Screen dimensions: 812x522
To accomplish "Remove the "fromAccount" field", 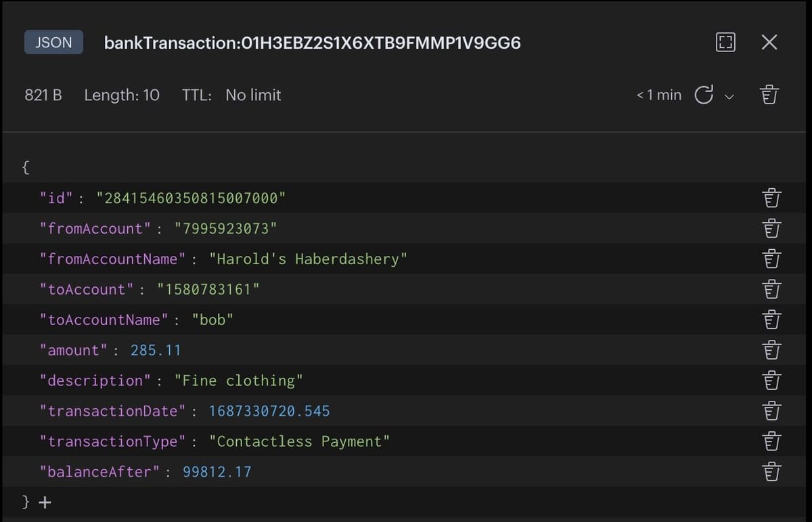I will [771, 228].
